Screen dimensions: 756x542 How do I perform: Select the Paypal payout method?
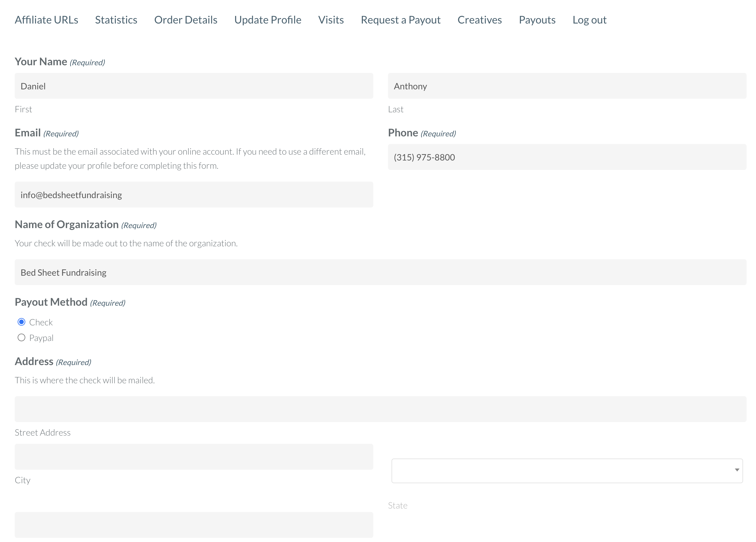[21, 338]
